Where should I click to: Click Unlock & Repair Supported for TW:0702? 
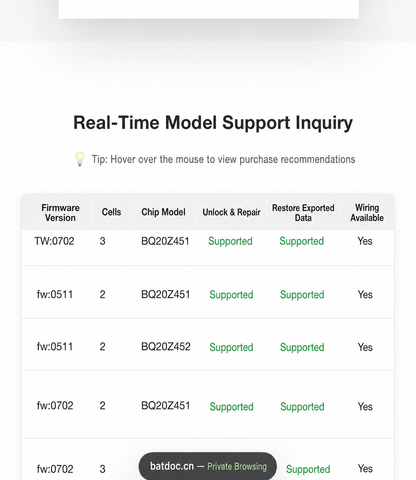pos(230,241)
